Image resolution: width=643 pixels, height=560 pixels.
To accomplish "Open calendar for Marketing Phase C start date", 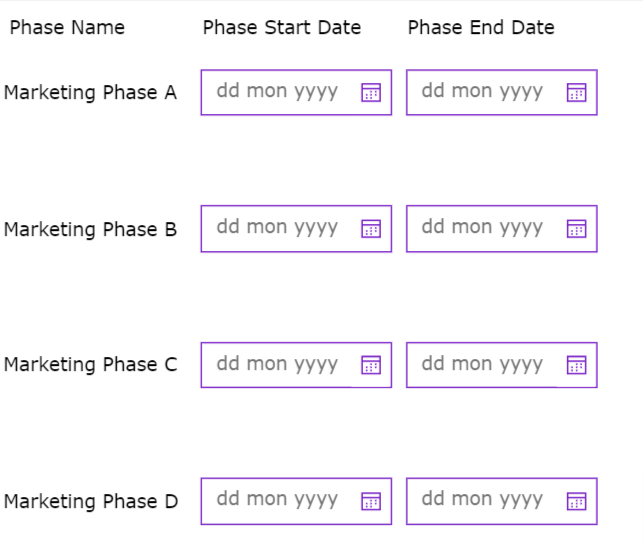I will pos(371,365).
